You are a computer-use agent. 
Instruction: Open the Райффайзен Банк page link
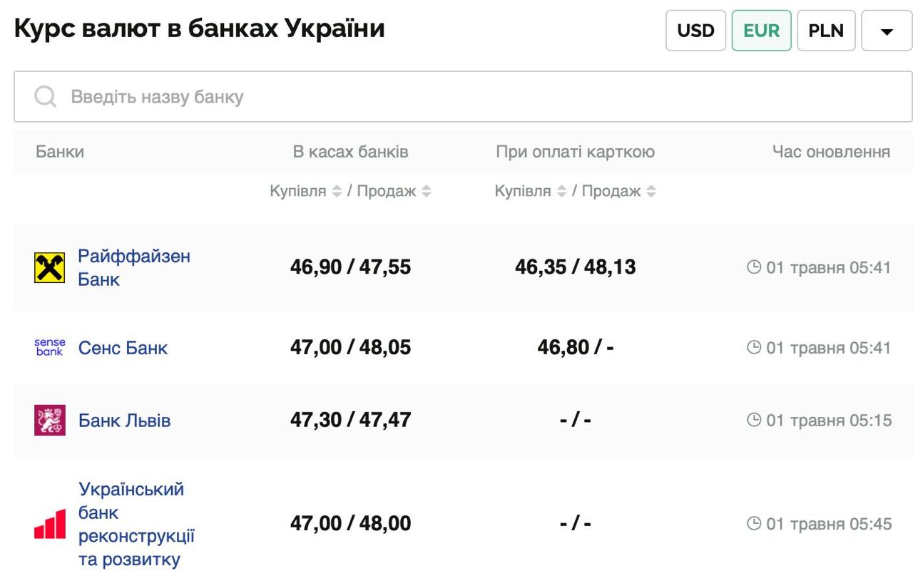(x=133, y=267)
